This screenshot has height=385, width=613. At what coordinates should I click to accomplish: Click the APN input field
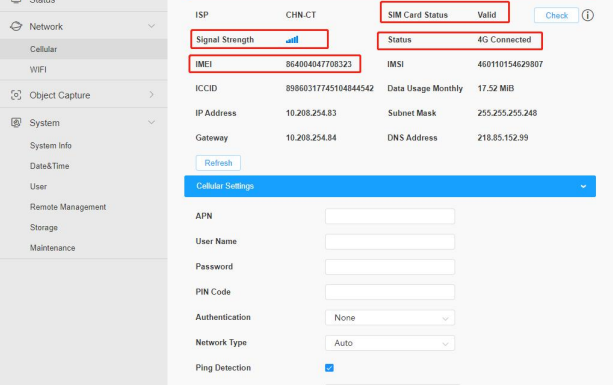pyautogui.click(x=390, y=216)
